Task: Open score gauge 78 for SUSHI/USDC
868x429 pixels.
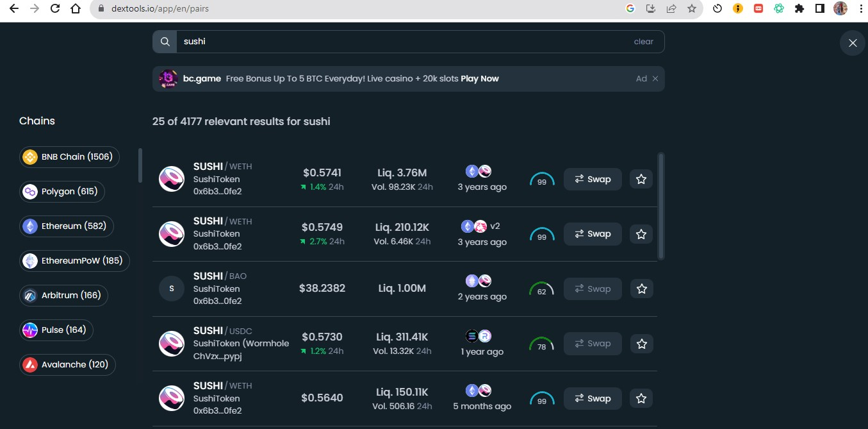Action: click(x=542, y=344)
